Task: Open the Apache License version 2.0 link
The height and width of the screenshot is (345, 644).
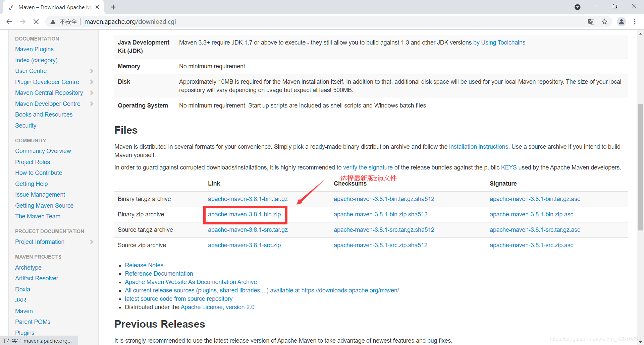Action: (x=217, y=307)
